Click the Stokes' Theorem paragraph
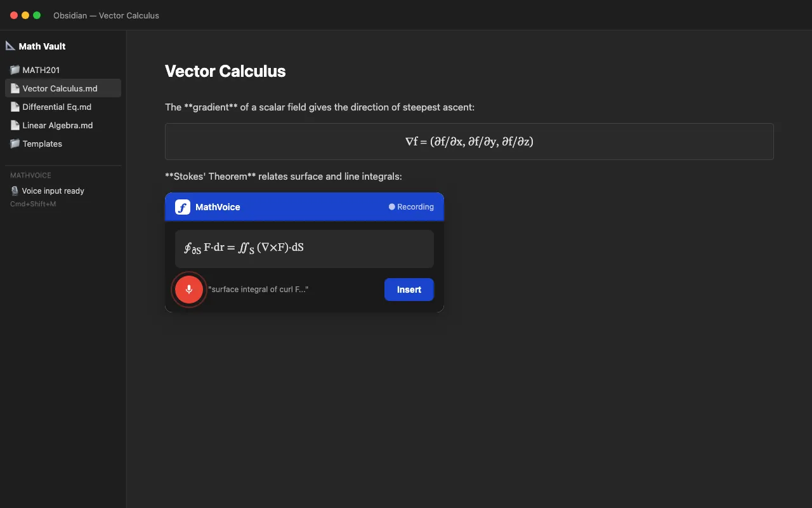This screenshot has width=812, height=508. point(284,177)
